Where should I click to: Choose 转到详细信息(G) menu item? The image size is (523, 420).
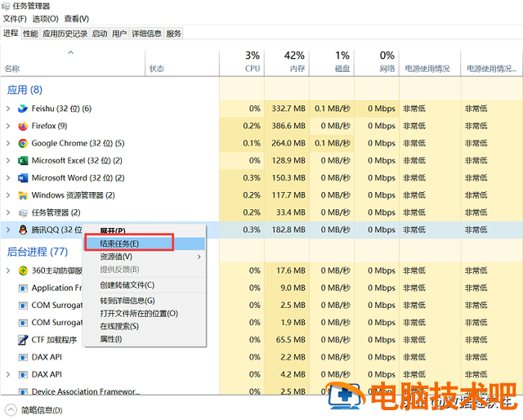(145, 301)
